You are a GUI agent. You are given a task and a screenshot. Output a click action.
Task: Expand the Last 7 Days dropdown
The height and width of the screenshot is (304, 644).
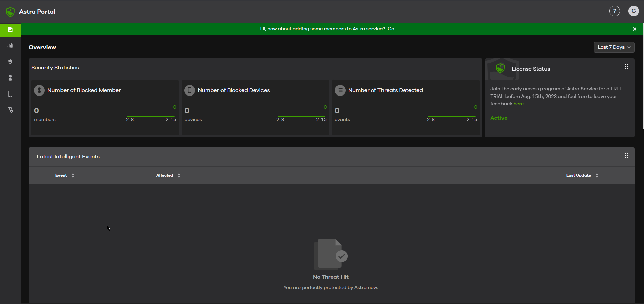(613, 47)
